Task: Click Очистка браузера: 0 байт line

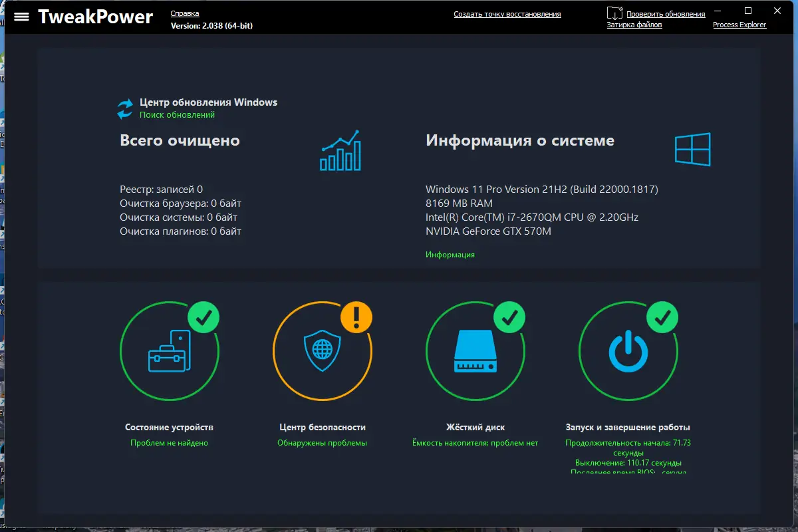Action: point(180,203)
